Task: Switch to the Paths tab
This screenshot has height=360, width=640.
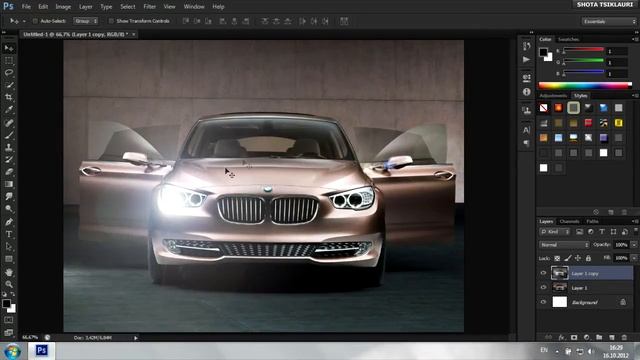Action: pyautogui.click(x=592, y=221)
